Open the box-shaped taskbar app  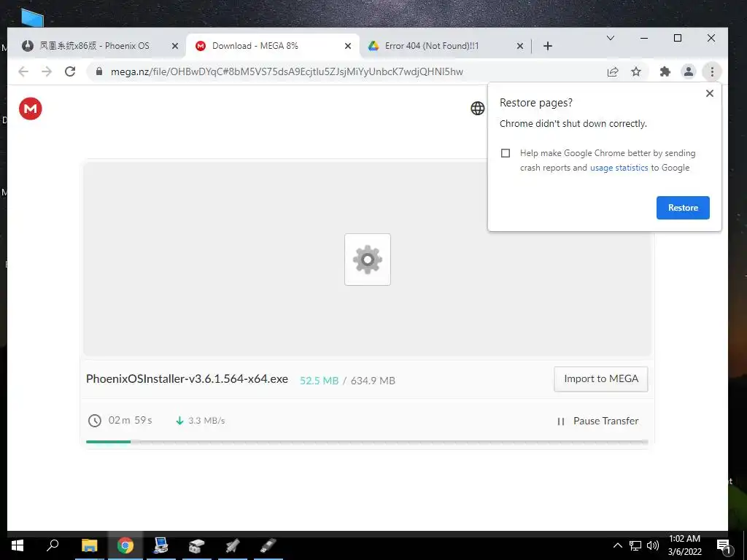tap(196, 545)
